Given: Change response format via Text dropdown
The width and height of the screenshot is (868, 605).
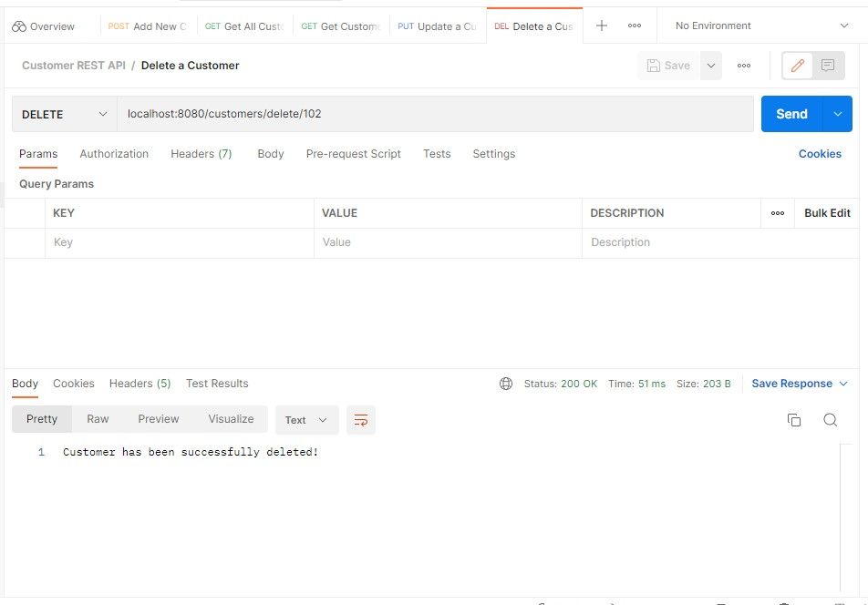Looking at the screenshot, I should [x=305, y=420].
